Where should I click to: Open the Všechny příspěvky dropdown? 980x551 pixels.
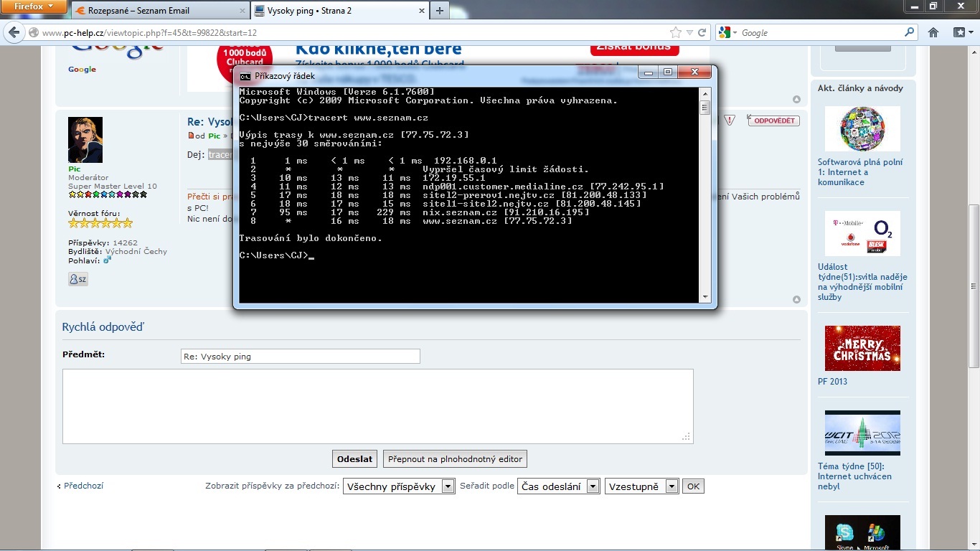[399, 486]
